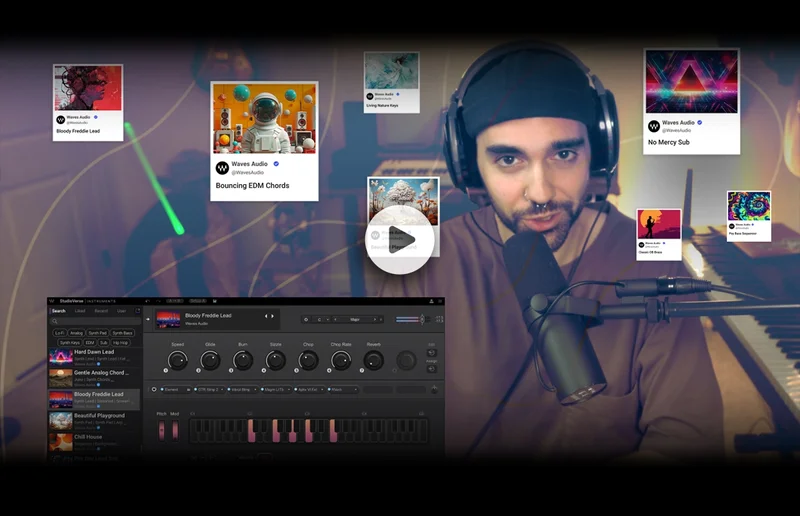
Task: Click the Assign macro icon button
Action: pos(432,369)
